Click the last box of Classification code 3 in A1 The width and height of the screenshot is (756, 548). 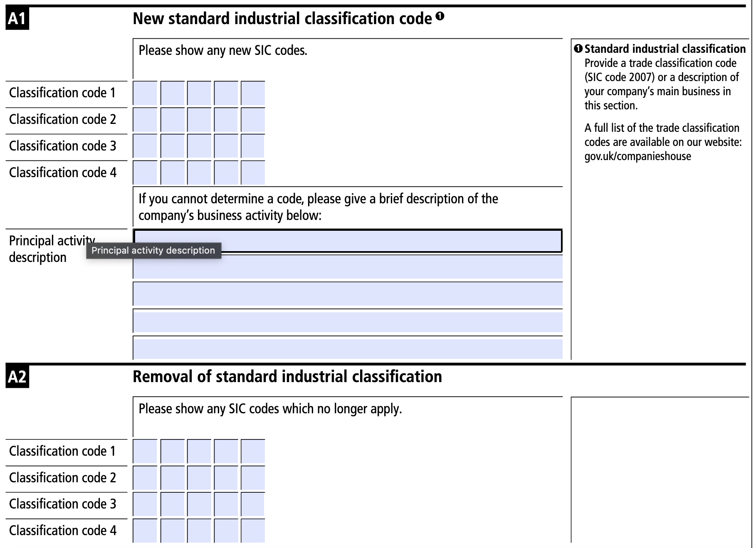click(x=252, y=146)
